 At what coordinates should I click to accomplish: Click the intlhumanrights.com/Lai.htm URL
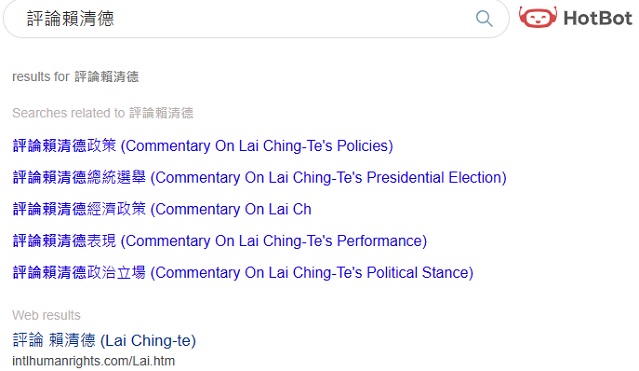[x=94, y=361]
